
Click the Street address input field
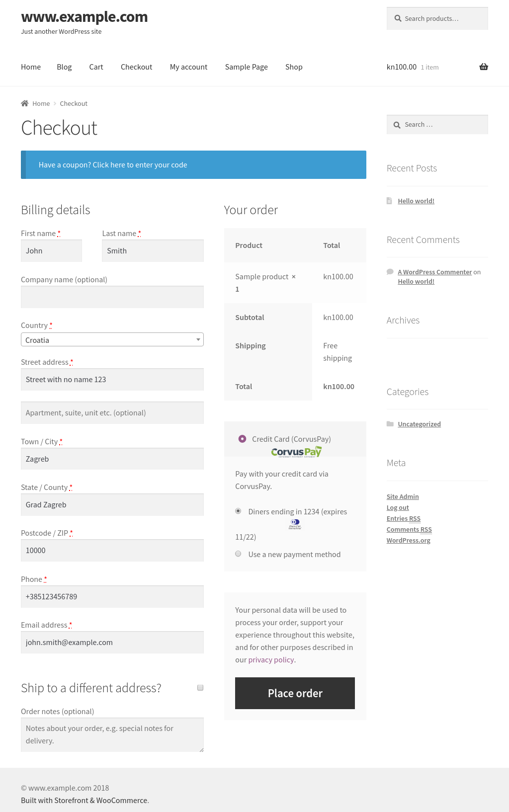tap(112, 380)
